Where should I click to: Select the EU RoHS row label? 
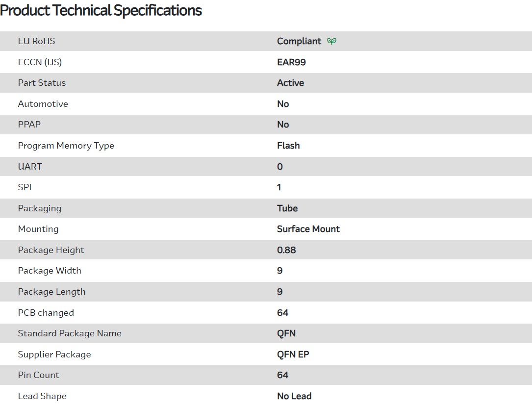coord(36,41)
